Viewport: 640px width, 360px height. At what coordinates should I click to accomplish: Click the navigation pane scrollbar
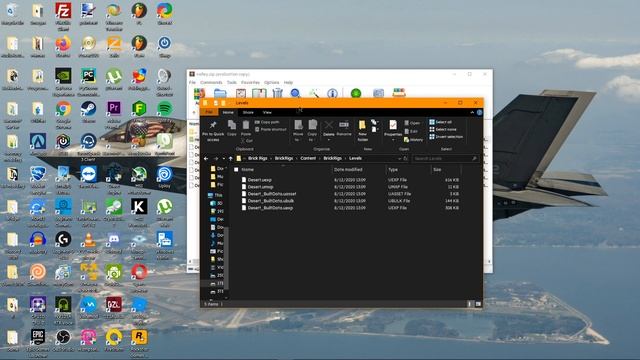pyautogui.click(x=227, y=257)
